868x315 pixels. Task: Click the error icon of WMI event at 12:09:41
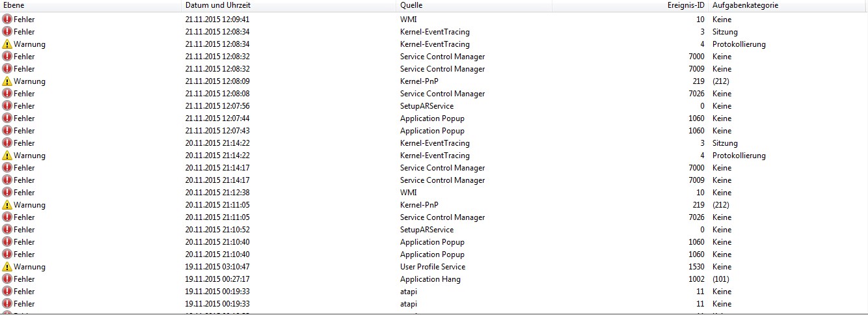(x=7, y=20)
